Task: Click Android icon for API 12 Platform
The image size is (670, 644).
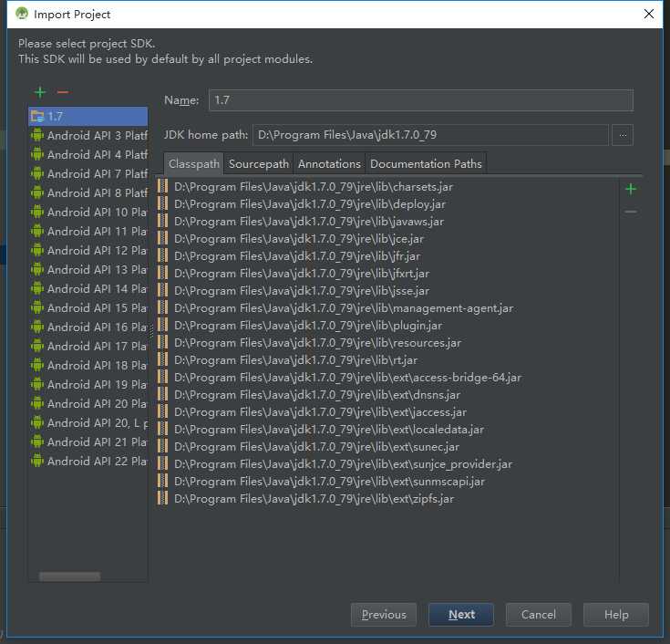Action: (x=37, y=250)
